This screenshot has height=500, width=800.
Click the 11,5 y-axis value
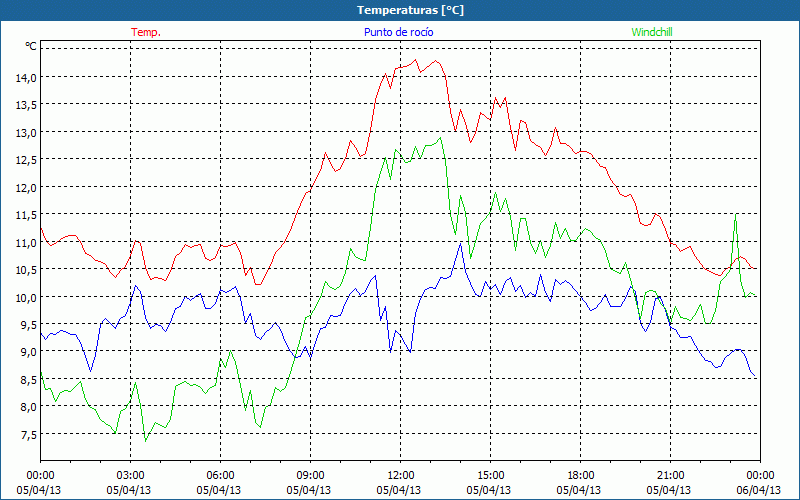(x=26, y=215)
